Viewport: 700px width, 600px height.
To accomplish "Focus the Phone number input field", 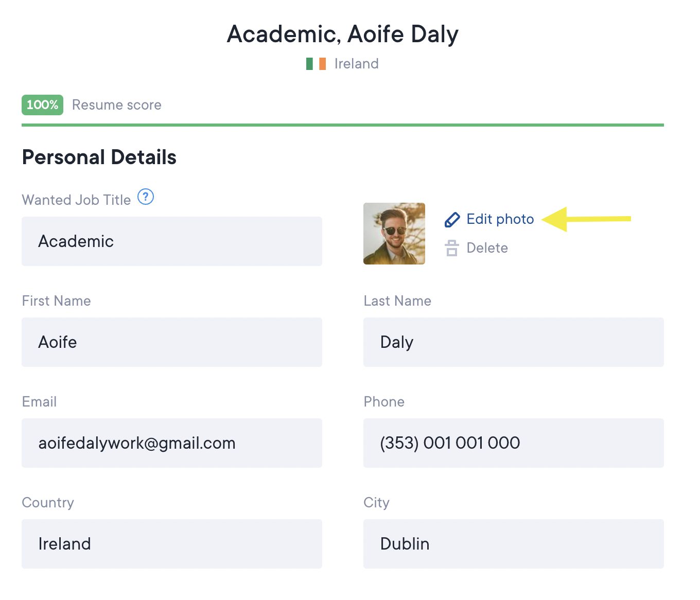I will [513, 443].
